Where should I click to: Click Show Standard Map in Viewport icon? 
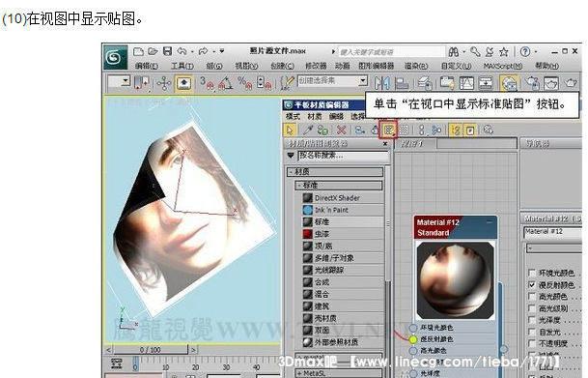point(388,131)
